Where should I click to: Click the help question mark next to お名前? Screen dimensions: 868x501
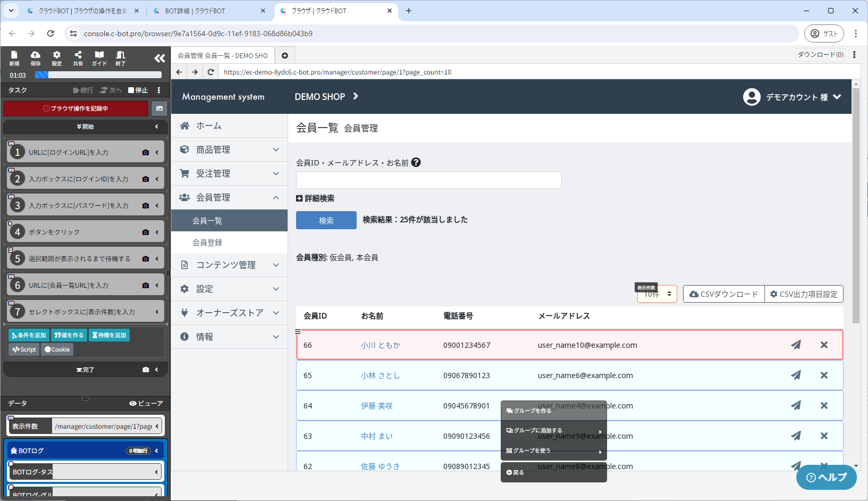pyautogui.click(x=416, y=162)
